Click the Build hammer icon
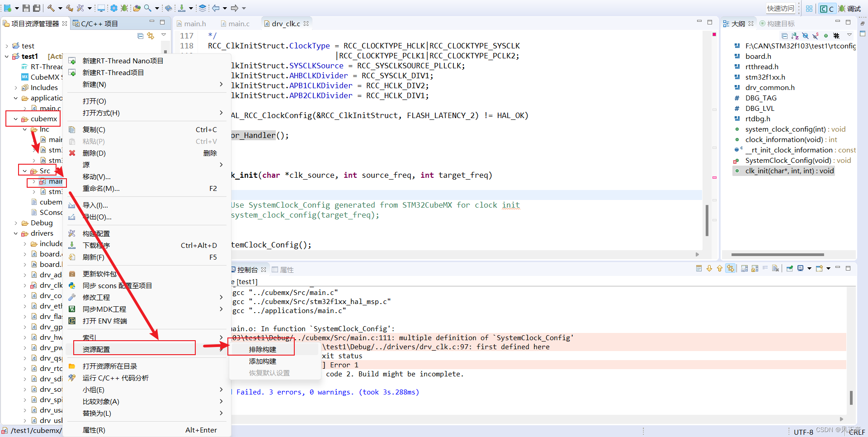The width and height of the screenshot is (868, 437). tap(51, 8)
